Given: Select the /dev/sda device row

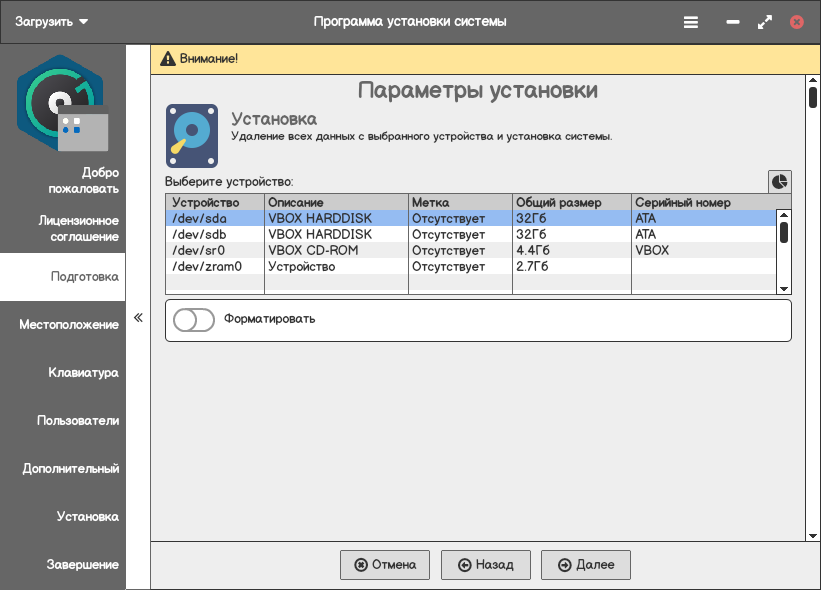Looking at the screenshot, I should (x=471, y=218).
